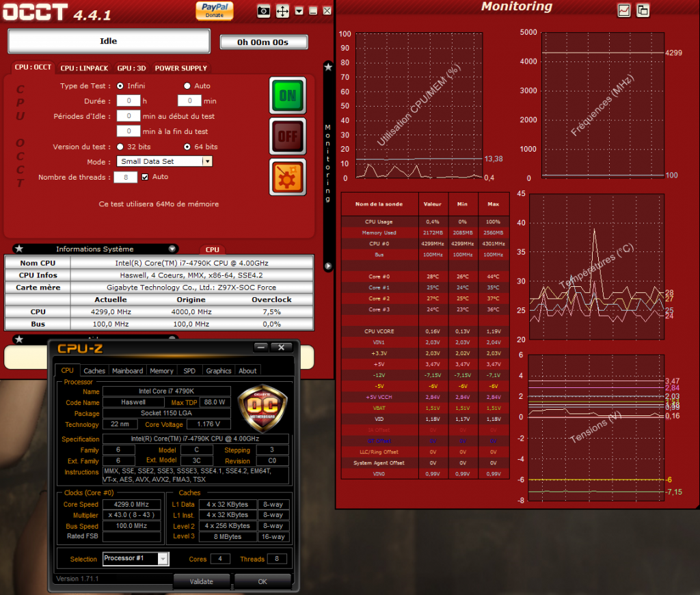The height and width of the screenshot is (595, 700).
Task: Click the 0h 00m 00s timer display
Action: click(x=263, y=42)
